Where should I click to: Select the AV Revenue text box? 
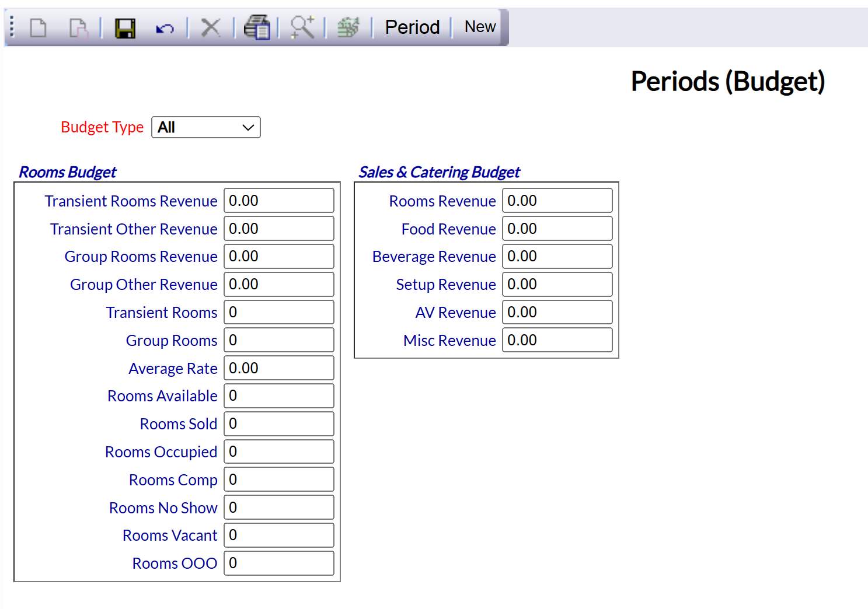pos(557,312)
